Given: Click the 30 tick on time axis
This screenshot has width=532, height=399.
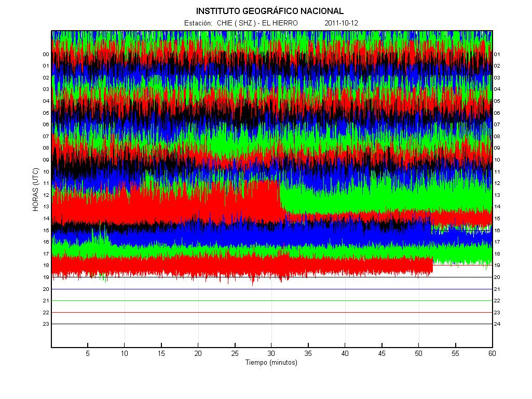Looking at the screenshot, I should 271,353.
